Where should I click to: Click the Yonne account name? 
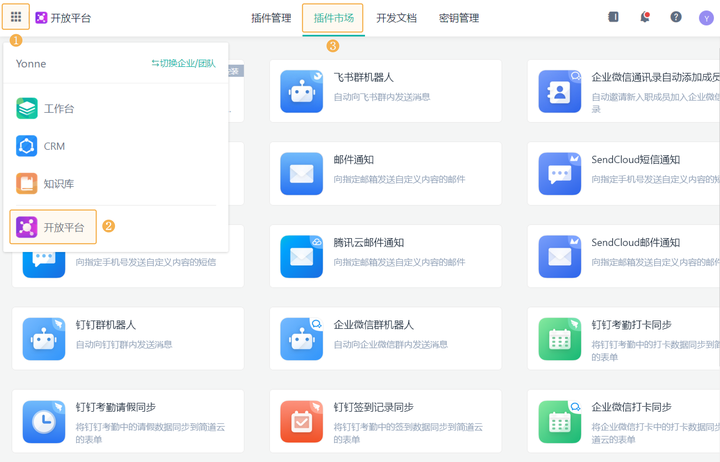point(31,63)
